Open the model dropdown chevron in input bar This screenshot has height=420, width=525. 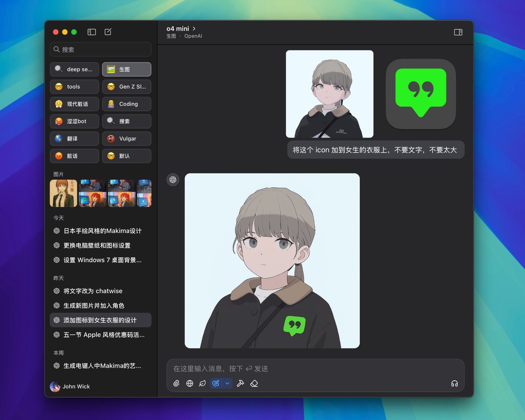point(227,383)
